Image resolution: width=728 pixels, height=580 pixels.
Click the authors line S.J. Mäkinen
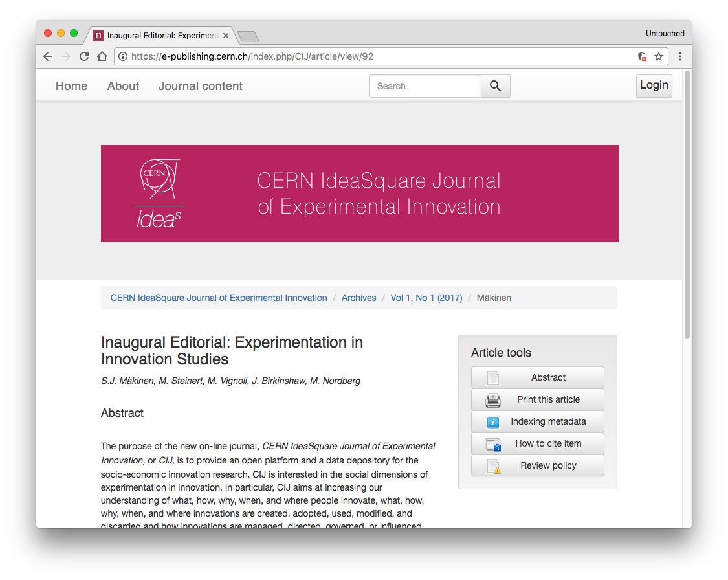click(230, 381)
